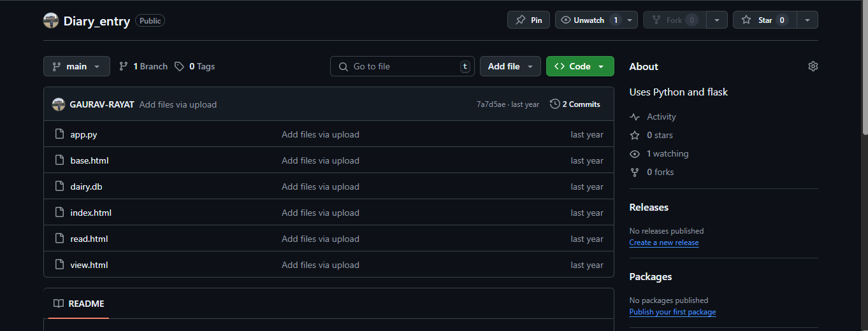The image size is (868, 331).
Task: View the 0 Tags link
Action: pos(195,66)
